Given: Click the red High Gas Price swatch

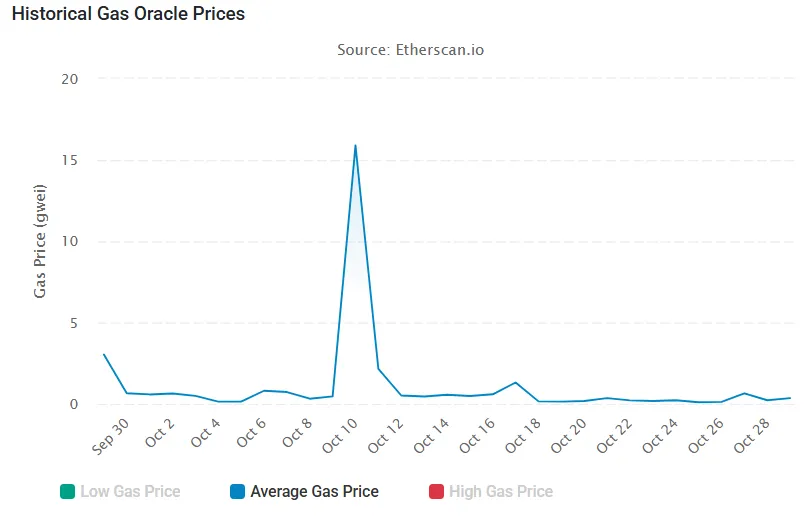Looking at the screenshot, I should (x=436, y=491).
